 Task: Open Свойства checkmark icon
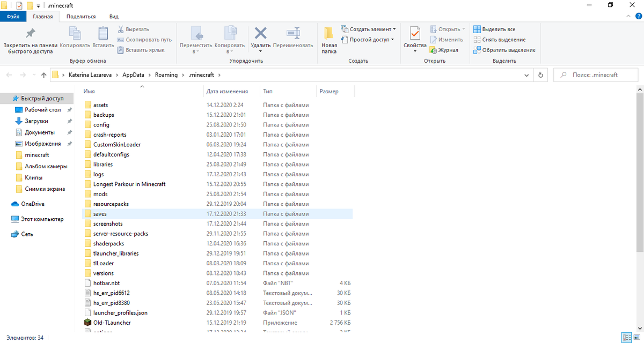[x=415, y=33]
